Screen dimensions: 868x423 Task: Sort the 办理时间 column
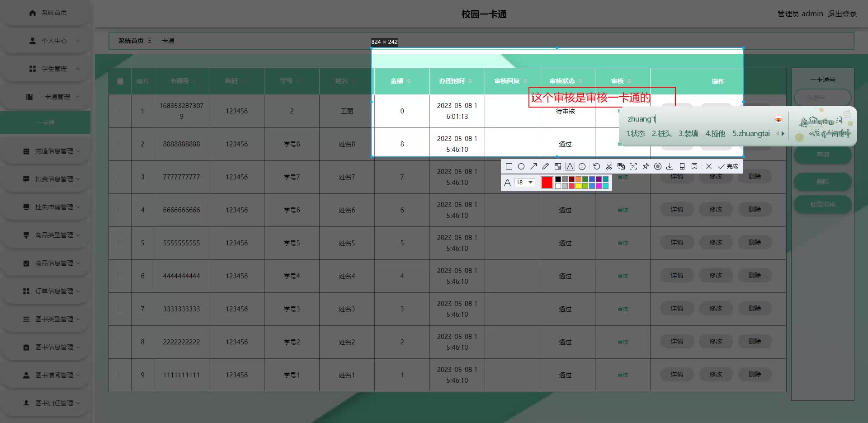(470, 81)
